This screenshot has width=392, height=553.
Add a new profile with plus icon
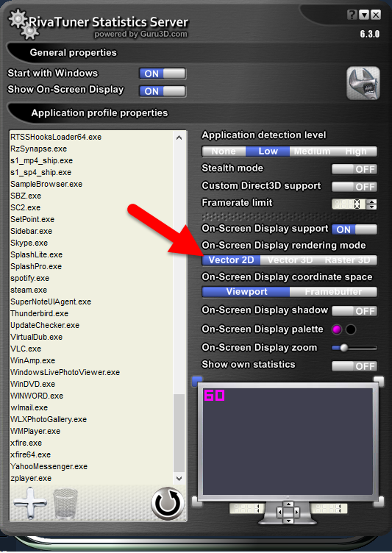30,503
